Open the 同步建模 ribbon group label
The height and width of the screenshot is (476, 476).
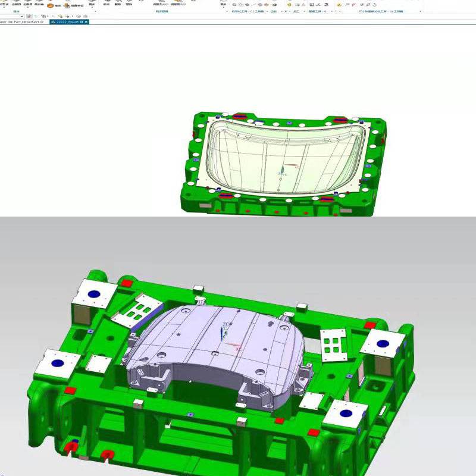point(162,11)
